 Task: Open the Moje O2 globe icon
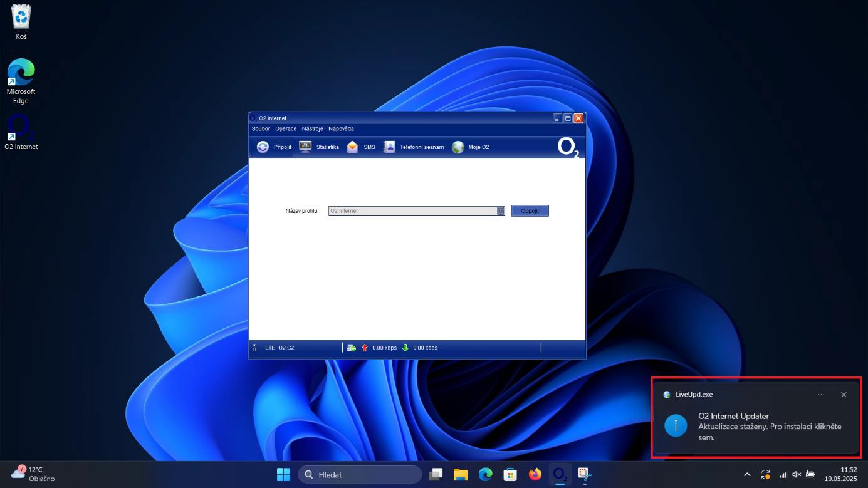tap(458, 147)
